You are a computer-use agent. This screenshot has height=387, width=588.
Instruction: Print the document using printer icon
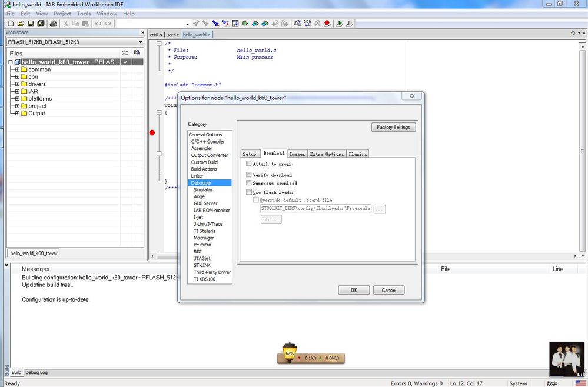53,24
